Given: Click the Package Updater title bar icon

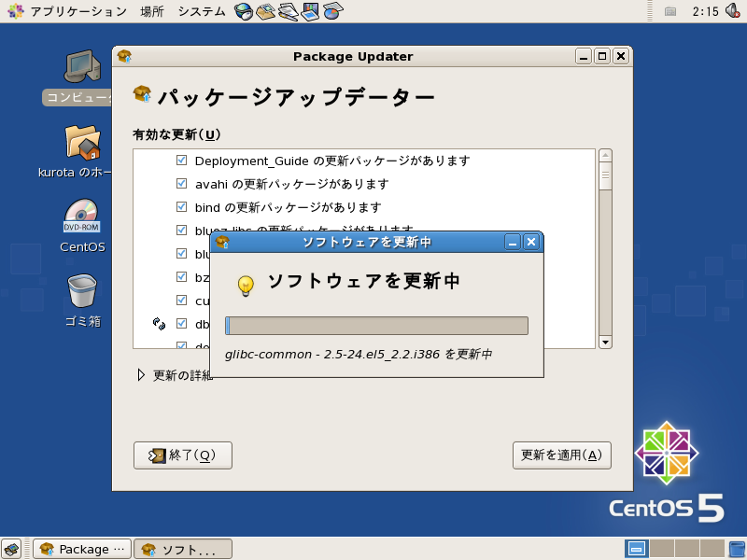Looking at the screenshot, I should click(x=124, y=57).
